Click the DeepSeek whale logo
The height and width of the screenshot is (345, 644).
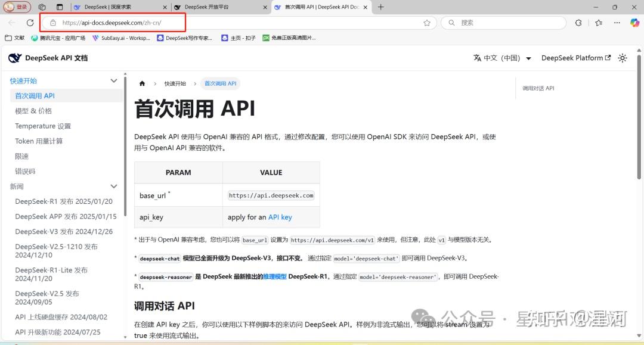click(15, 58)
